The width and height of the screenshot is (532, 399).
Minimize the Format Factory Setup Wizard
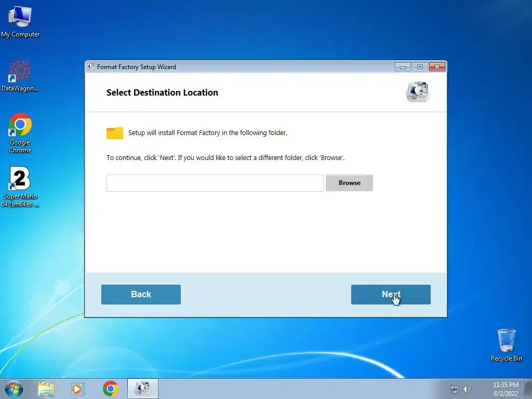click(x=403, y=67)
